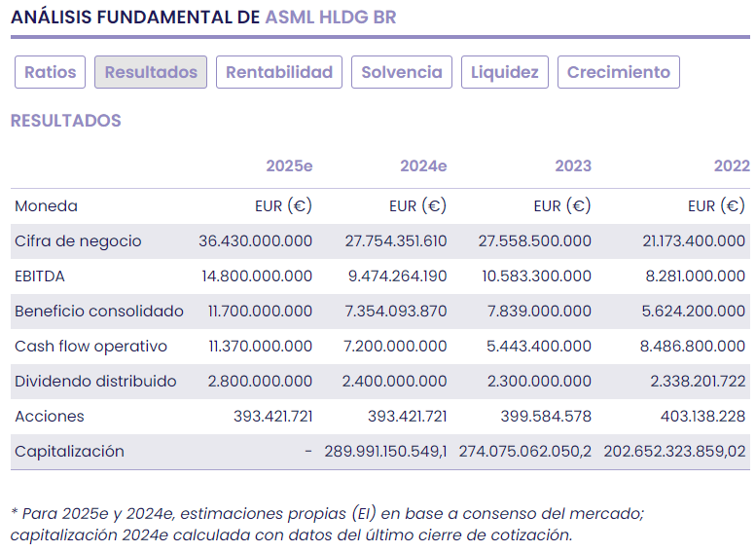Click the RESULTADOS section heading
Viewport: 756px width, 552px height.
65,121
